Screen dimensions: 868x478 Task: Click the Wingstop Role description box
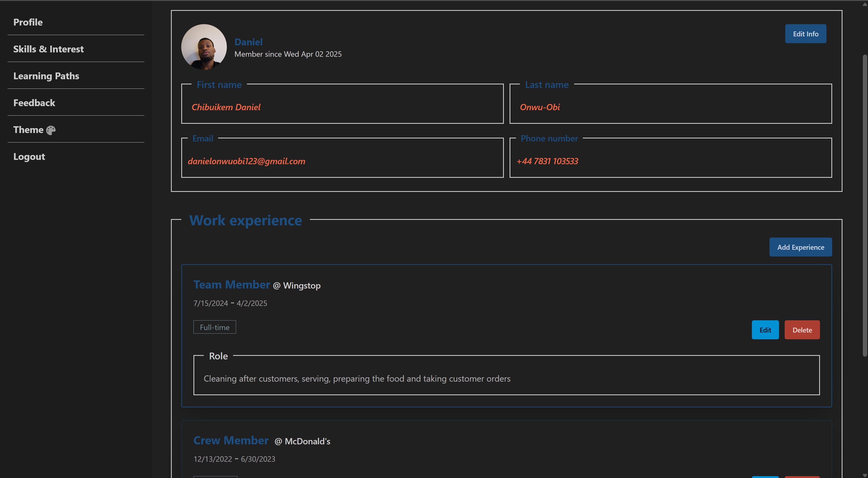(506, 379)
